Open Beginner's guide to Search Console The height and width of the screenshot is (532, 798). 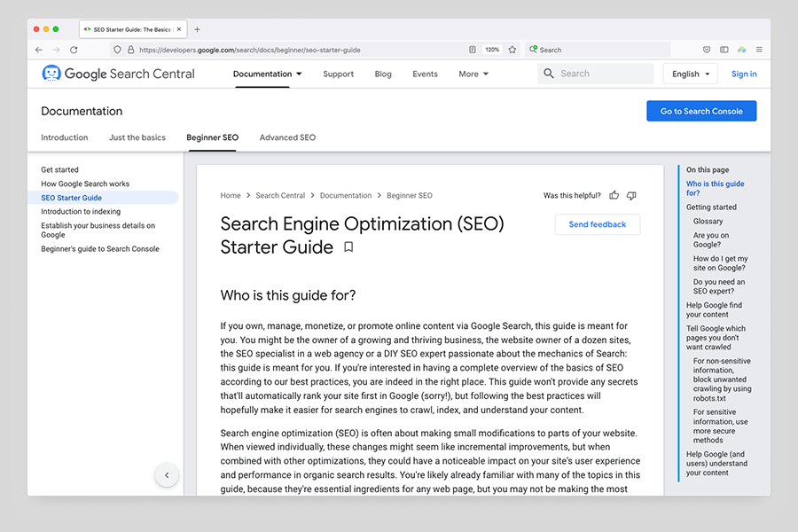pos(100,249)
